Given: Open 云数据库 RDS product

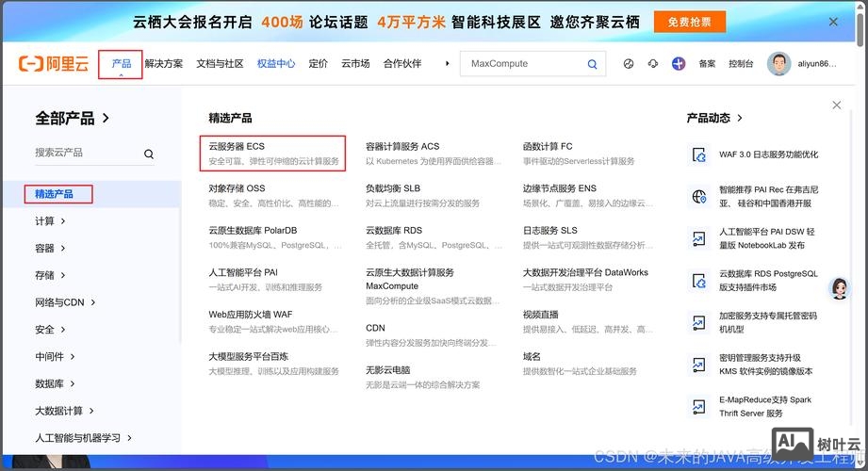Looking at the screenshot, I should [x=394, y=230].
